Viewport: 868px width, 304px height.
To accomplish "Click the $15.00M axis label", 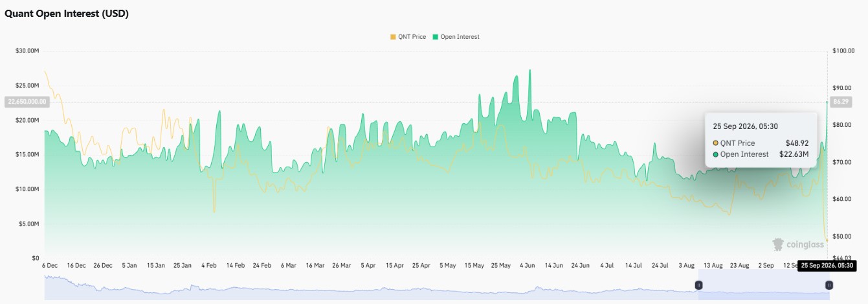I will tap(27, 154).
